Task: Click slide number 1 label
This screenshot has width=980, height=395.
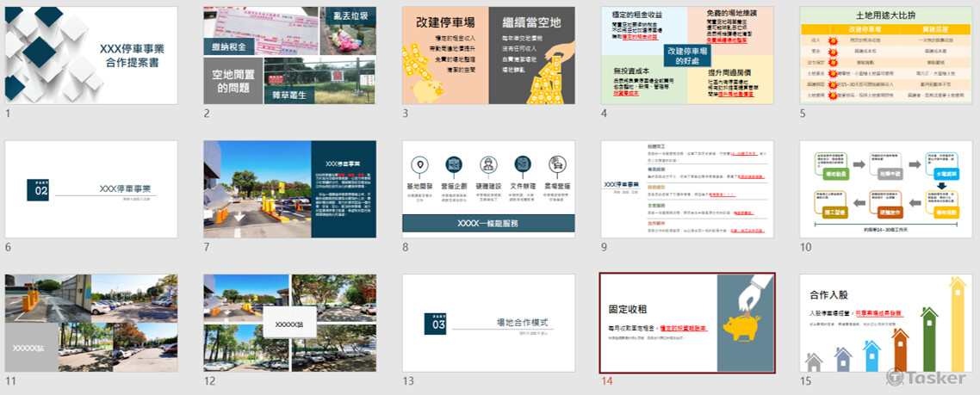Action: click(x=8, y=114)
